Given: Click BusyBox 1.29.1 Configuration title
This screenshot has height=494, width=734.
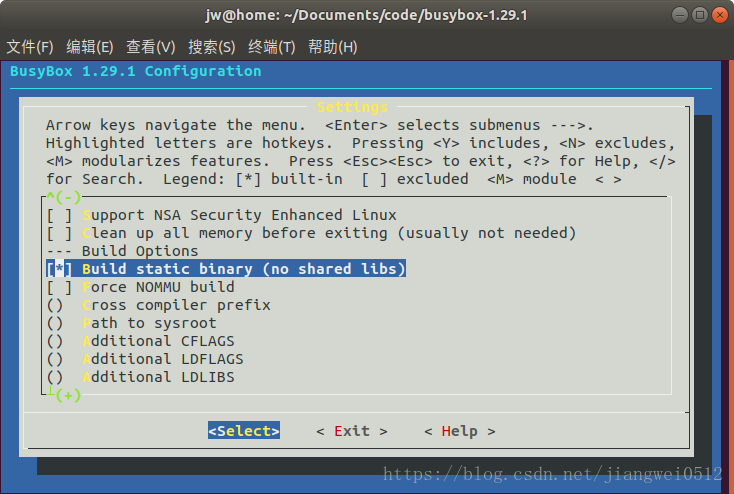Looking at the screenshot, I should point(136,71).
